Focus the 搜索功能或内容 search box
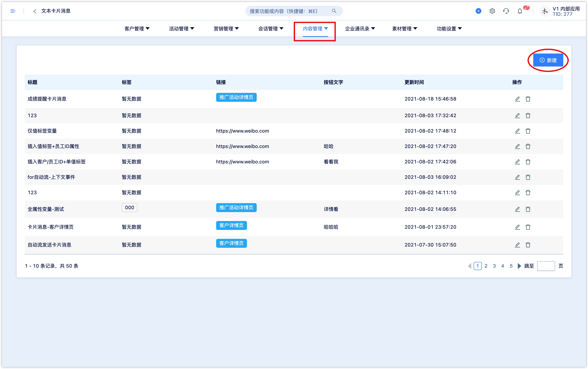This screenshot has width=588, height=369. (294, 11)
